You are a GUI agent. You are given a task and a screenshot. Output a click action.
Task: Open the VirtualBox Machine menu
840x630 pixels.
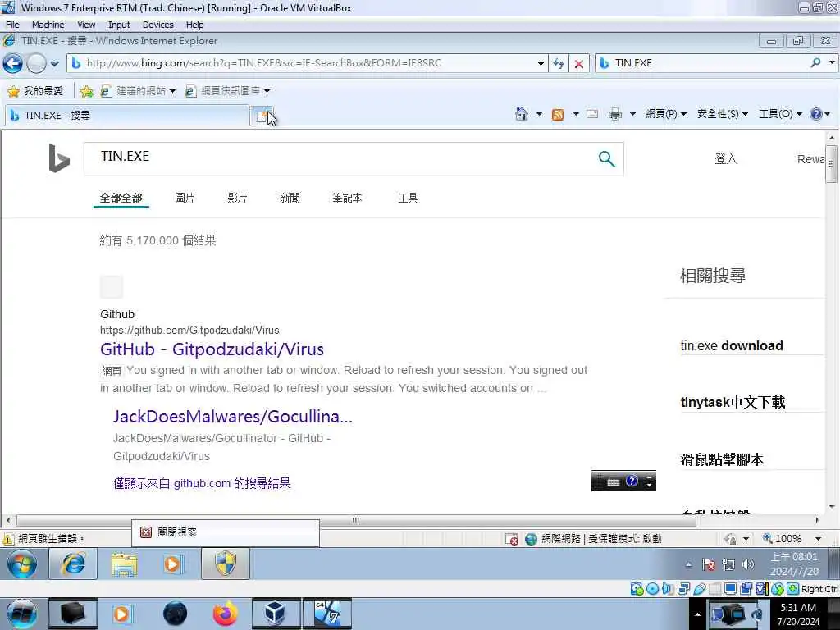point(48,25)
